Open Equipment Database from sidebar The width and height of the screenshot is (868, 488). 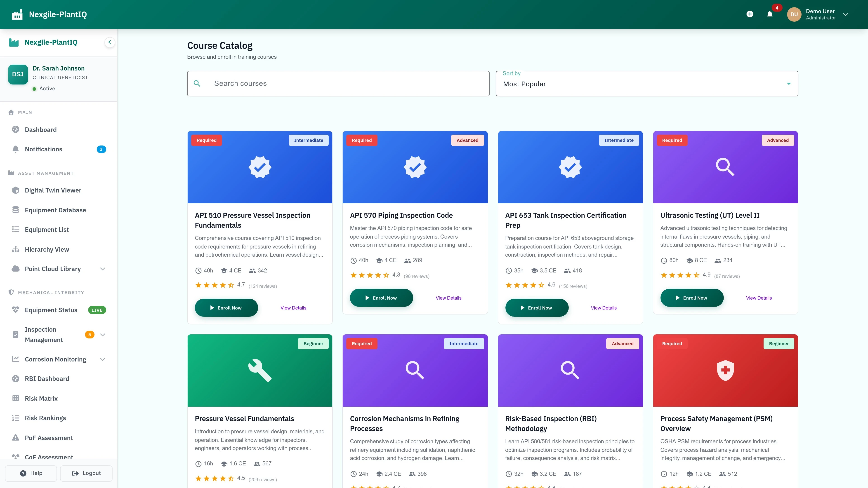click(55, 210)
